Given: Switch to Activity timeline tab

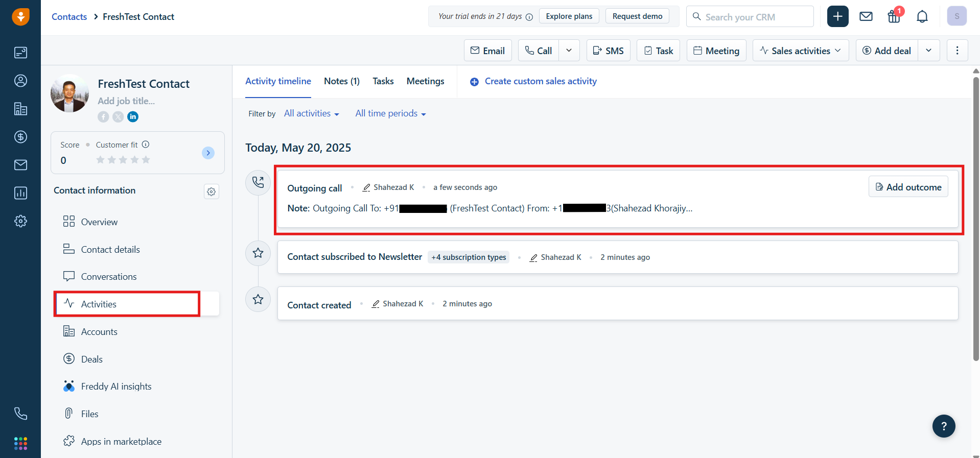Looking at the screenshot, I should [x=278, y=81].
